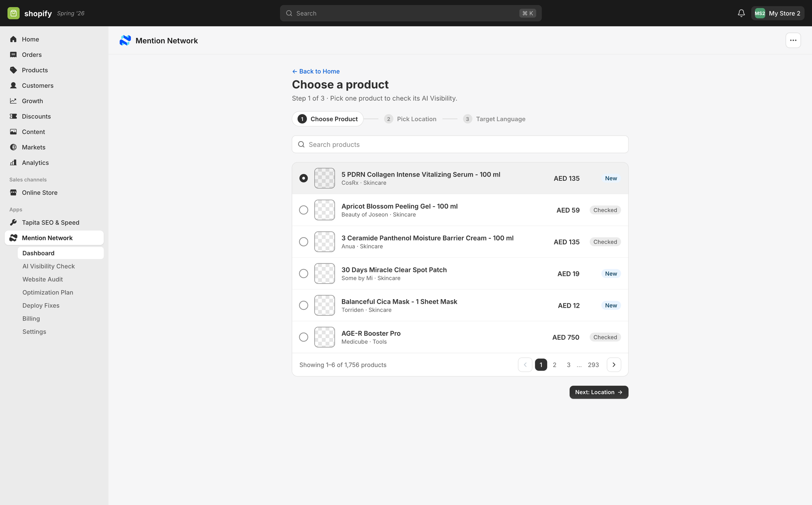The height and width of the screenshot is (505, 812).
Task: Click Checked badge on Apricot Blossom row
Action: click(x=605, y=210)
